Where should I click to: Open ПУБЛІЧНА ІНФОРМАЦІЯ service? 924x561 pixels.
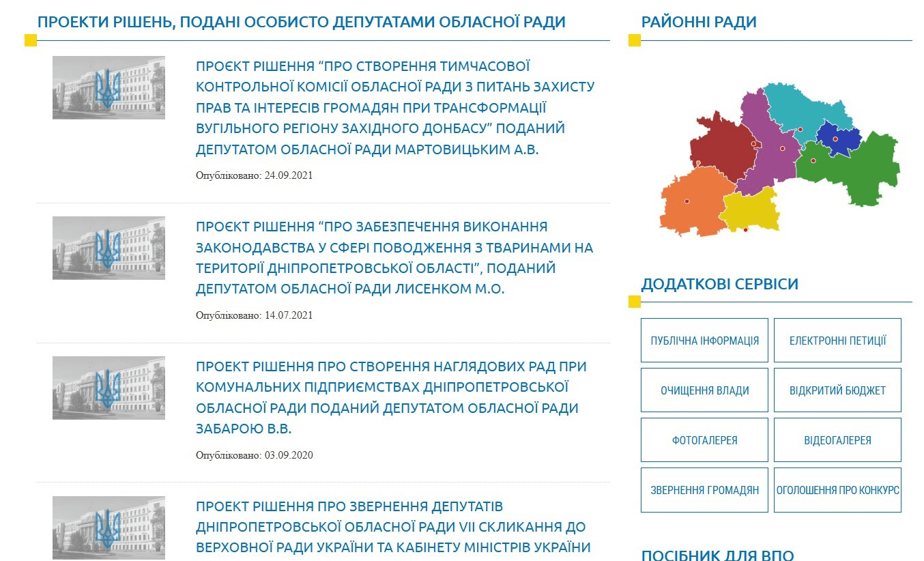tap(704, 340)
